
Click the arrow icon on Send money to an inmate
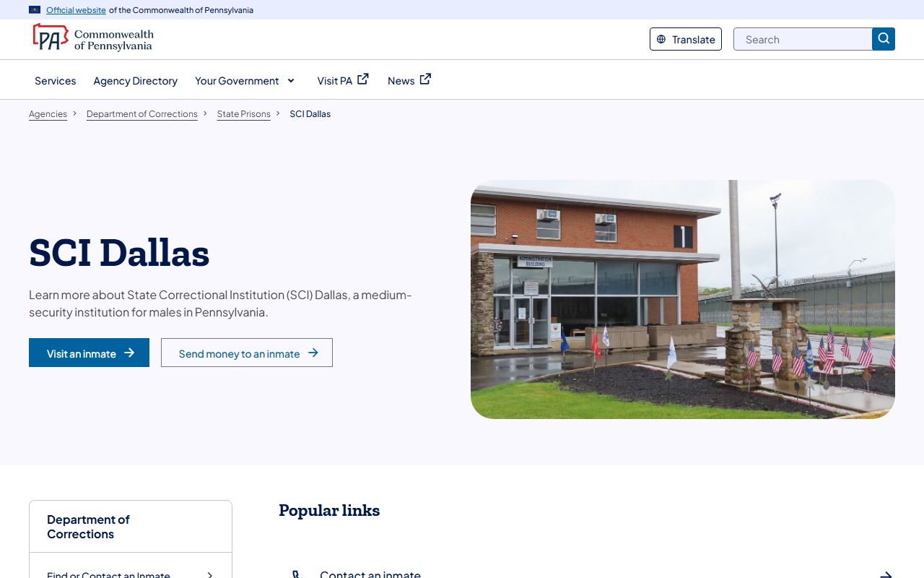[x=313, y=353]
